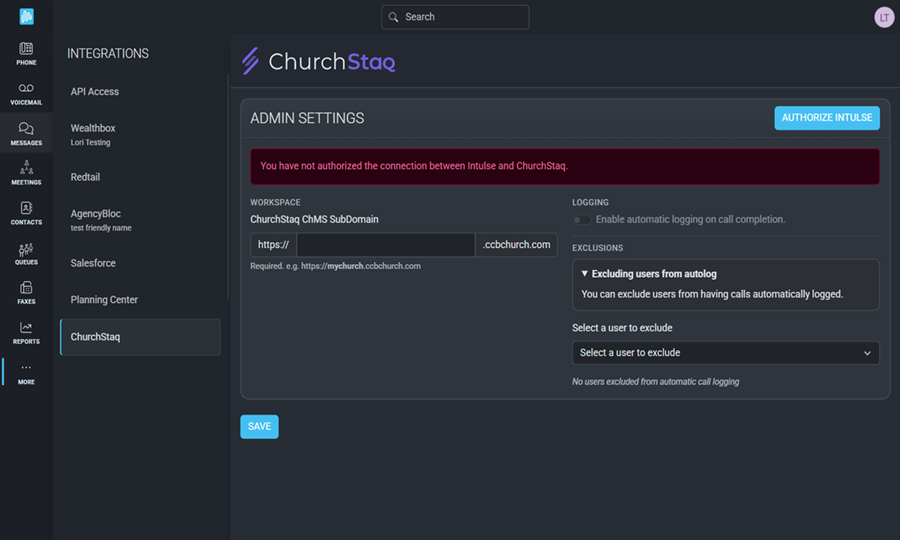Click the integrations list scrollbar
Screen dimensions: 900x540
(228, 187)
